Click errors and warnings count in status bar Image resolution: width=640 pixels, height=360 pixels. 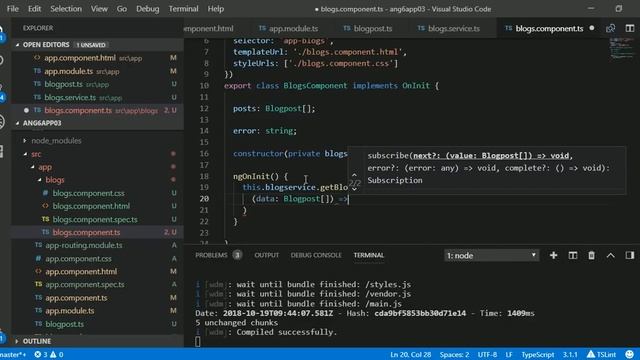49,354
